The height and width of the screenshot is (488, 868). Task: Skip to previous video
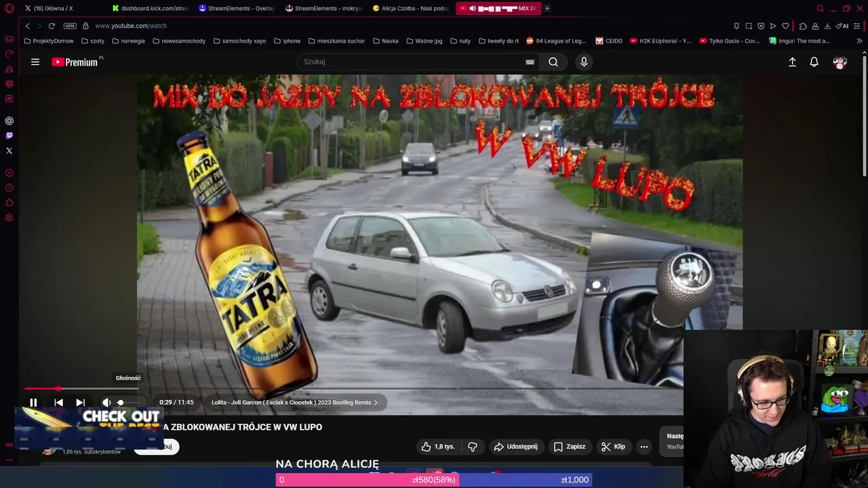58,403
